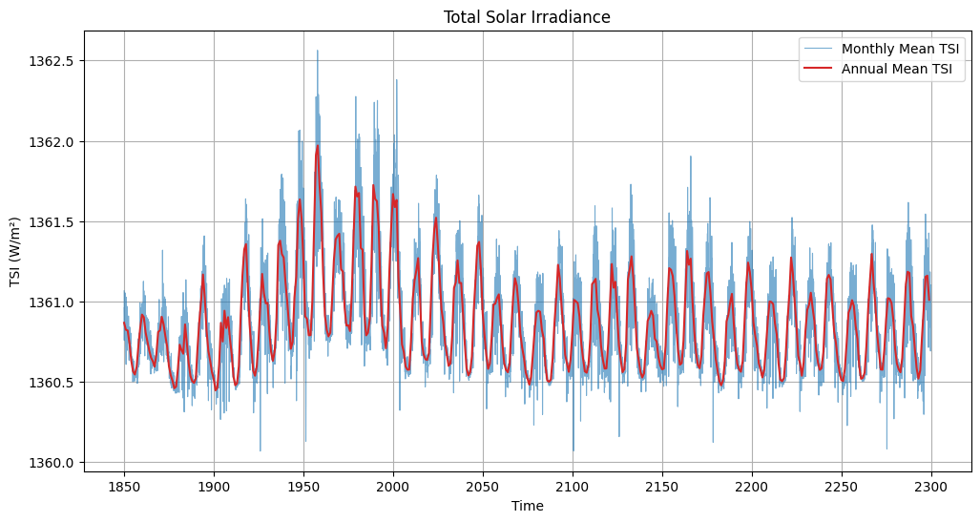Viewport: 980px width, 522px height.
Task: Click the blue line swatch in legend
Action: [816, 50]
